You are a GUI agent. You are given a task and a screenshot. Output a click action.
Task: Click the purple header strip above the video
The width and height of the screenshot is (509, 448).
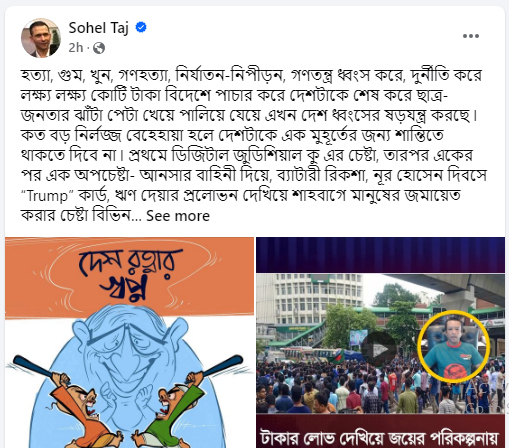pos(380,255)
